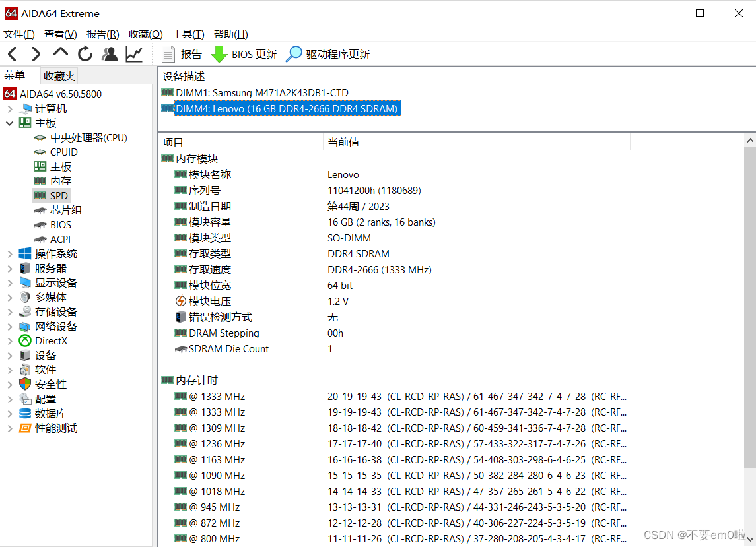Expand the 计算机 tree node

[10, 109]
